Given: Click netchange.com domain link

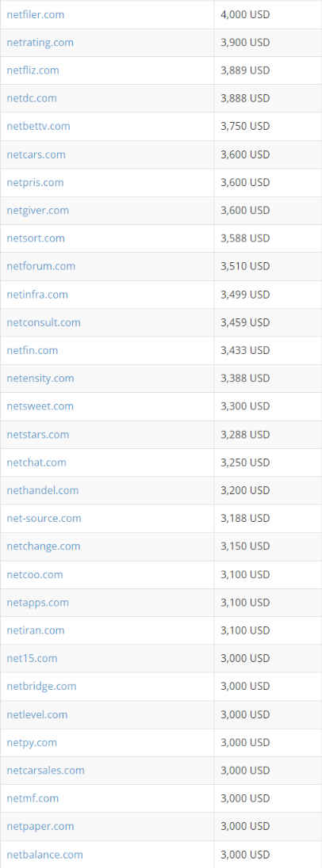Looking at the screenshot, I should 44,546.
